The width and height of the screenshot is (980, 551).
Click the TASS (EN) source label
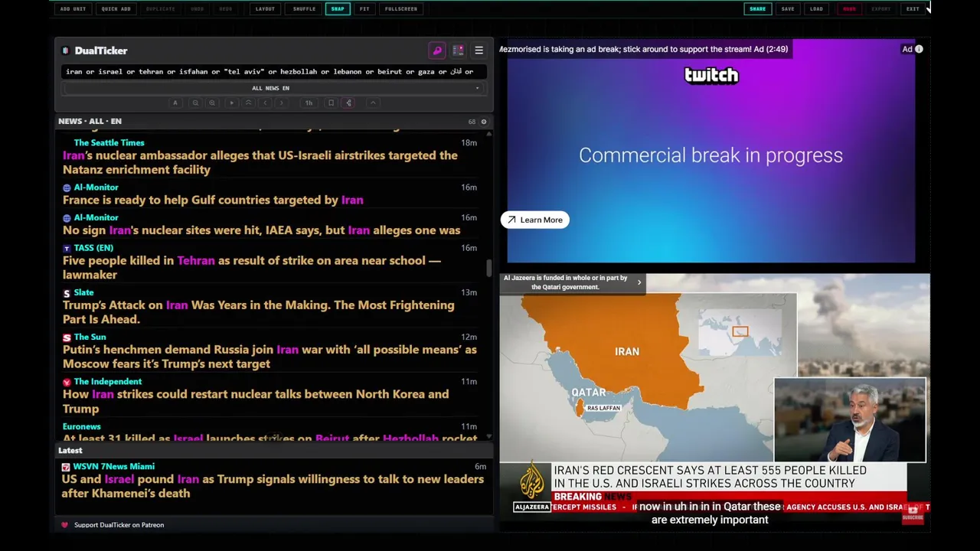(x=93, y=248)
